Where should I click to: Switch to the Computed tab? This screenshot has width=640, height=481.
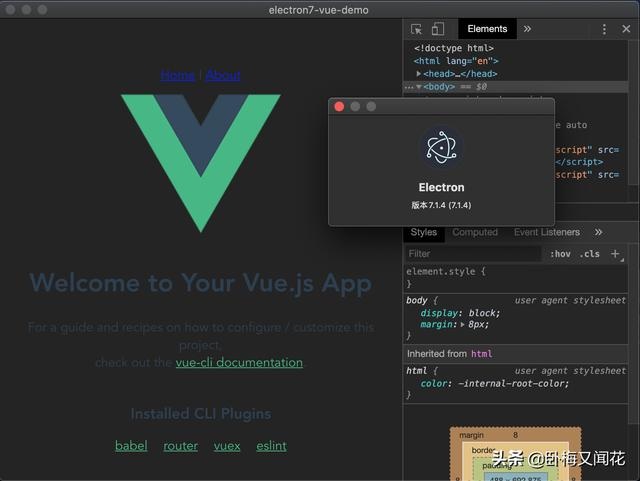pyautogui.click(x=475, y=232)
